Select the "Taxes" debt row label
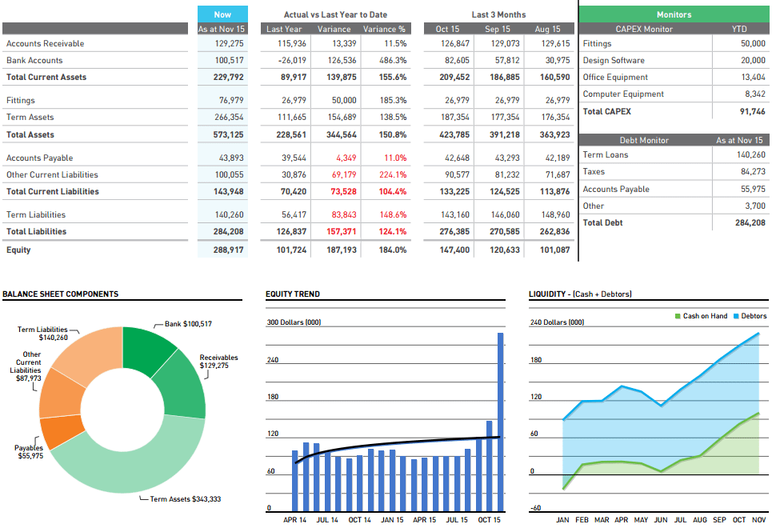Screen dimensions: 784x532 (x=594, y=171)
